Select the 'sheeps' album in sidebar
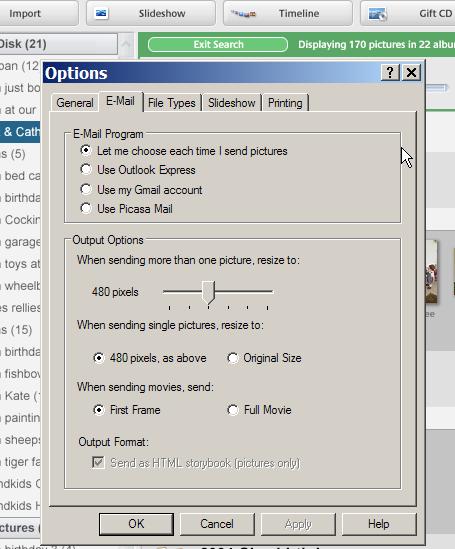This screenshot has height=549, width=455. (20, 440)
